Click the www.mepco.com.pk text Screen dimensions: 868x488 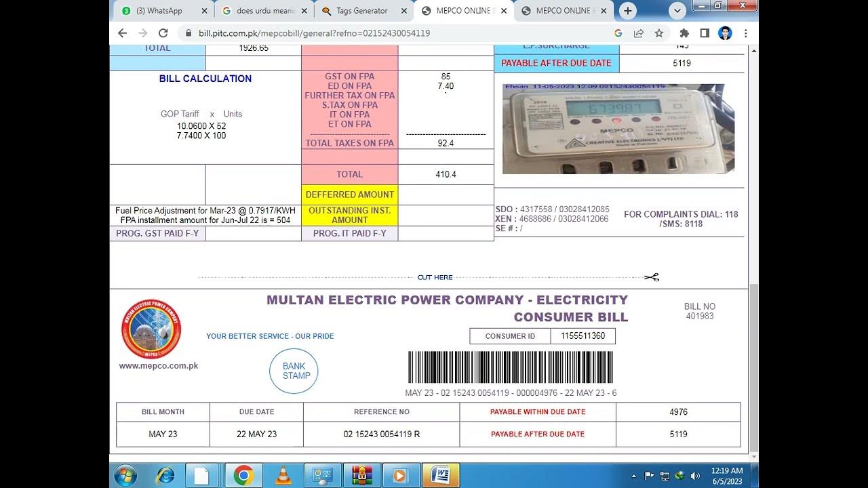[x=159, y=366]
